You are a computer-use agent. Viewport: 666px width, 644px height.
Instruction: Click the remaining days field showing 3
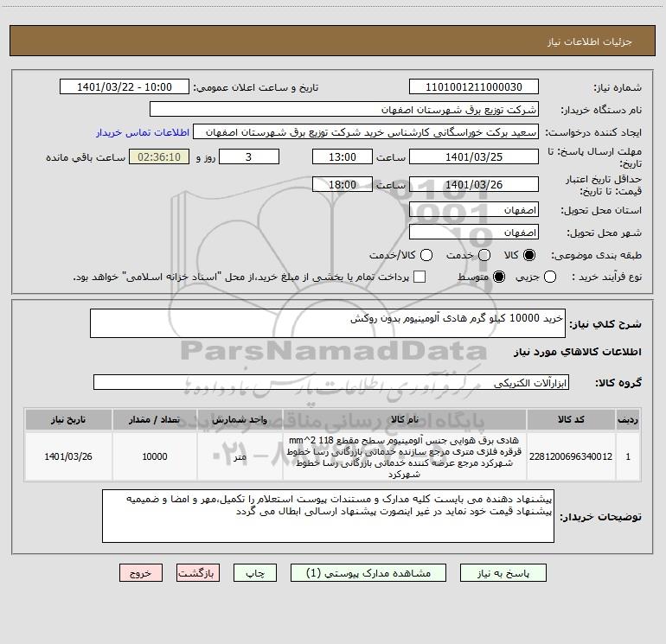[x=249, y=156]
